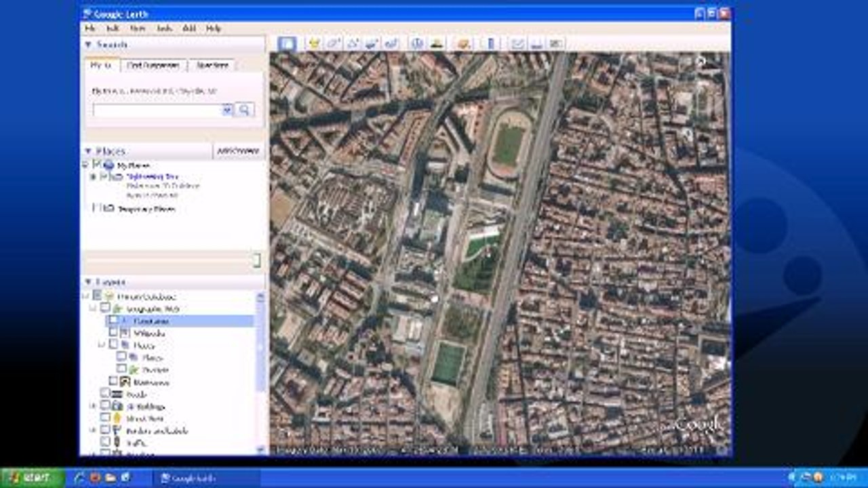This screenshot has width=868, height=488.
Task: Toggle the Sightseeing Tour checkbox
Action: [105, 177]
